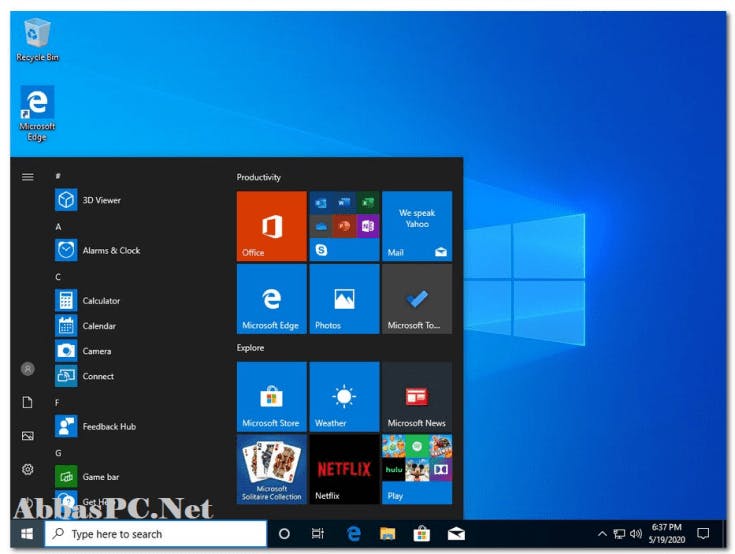Open Documents from the Start sidebar
Image resolution: width=735 pixels, height=554 pixels.
tap(28, 402)
